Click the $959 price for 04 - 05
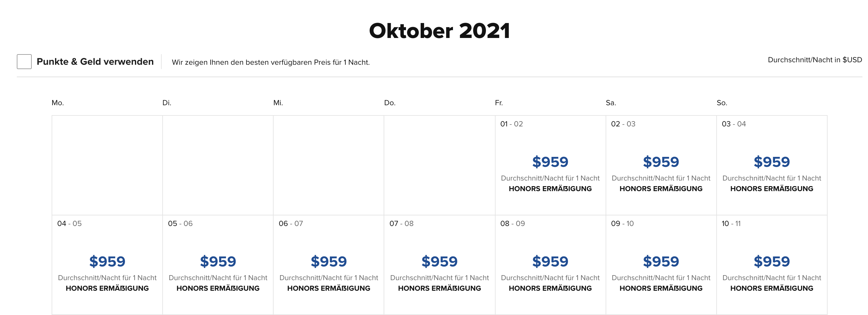Viewport: 868px width, 315px height. click(107, 261)
